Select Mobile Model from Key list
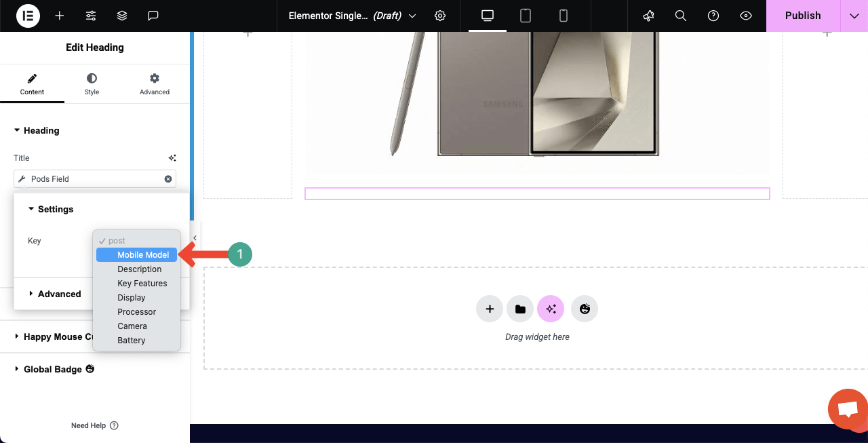This screenshot has width=868, height=443. 136,255
